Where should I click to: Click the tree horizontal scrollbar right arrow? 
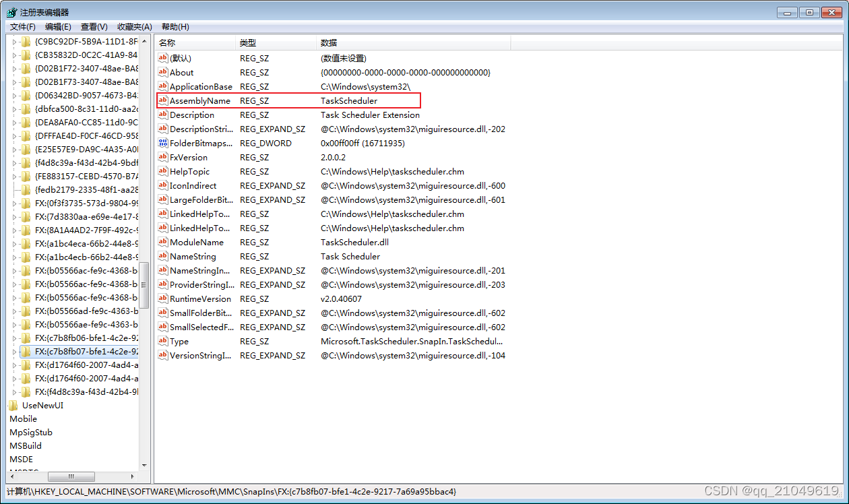pyautogui.click(x=133, y=476)
